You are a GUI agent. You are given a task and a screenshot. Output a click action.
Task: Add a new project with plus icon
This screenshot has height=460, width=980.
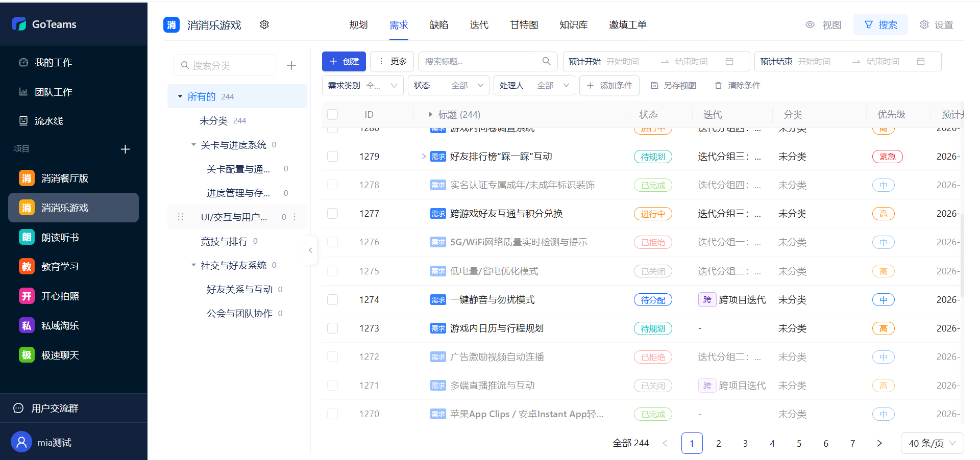point(125,149)
